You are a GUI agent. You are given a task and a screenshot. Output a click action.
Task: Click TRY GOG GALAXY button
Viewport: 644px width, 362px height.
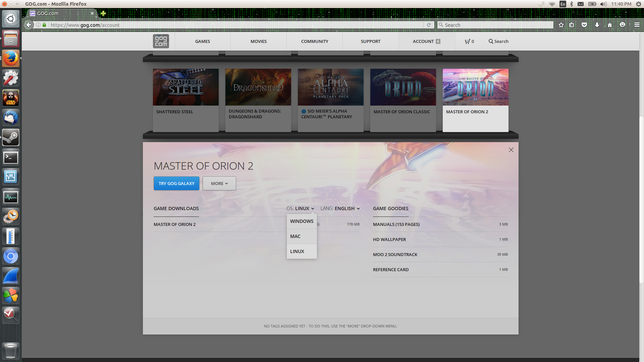pos(176,183)
